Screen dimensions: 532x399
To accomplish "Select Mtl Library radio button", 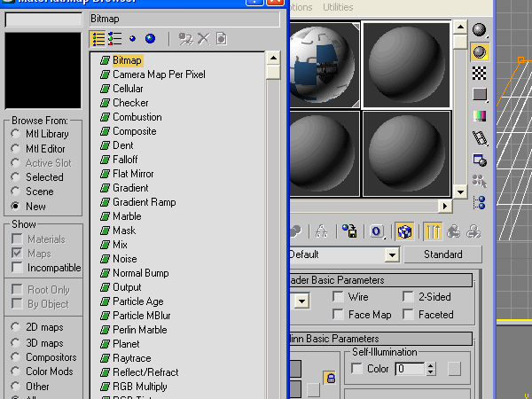I will pos(15,134).
